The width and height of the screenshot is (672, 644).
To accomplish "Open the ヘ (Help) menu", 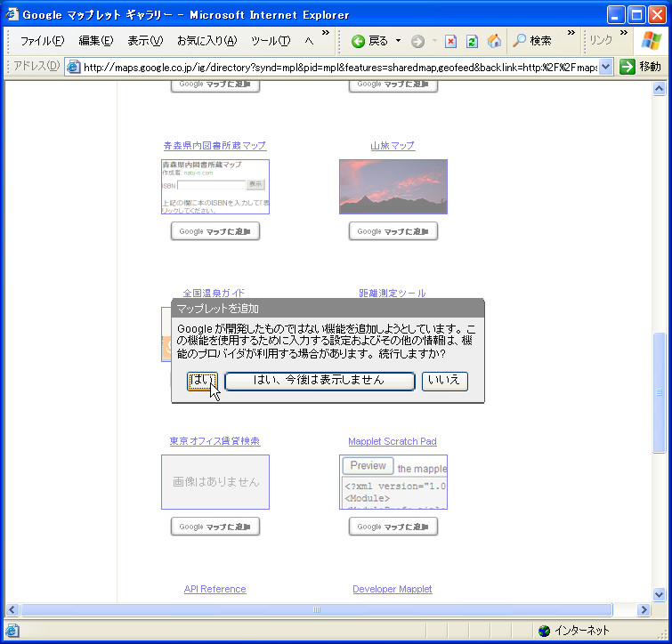I will 309,41.
